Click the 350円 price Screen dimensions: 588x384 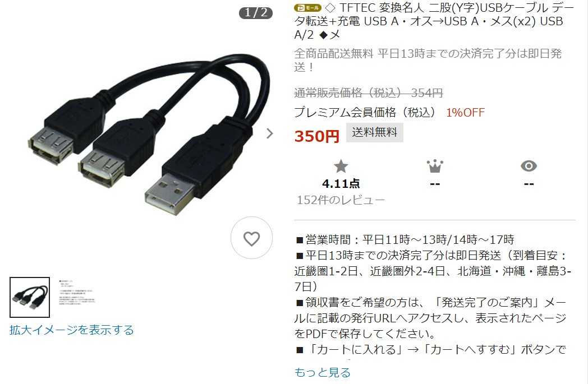tap(317, 136)
